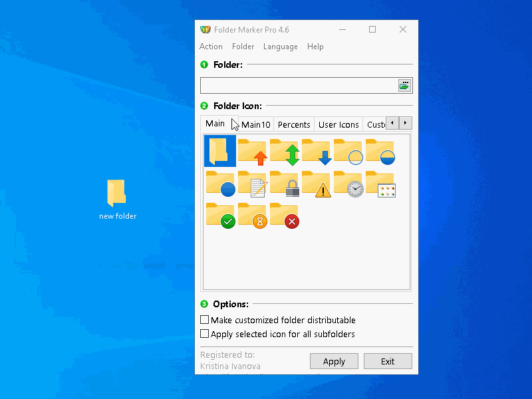Choose the blue down-arrow folder icon

coord(316,151)
